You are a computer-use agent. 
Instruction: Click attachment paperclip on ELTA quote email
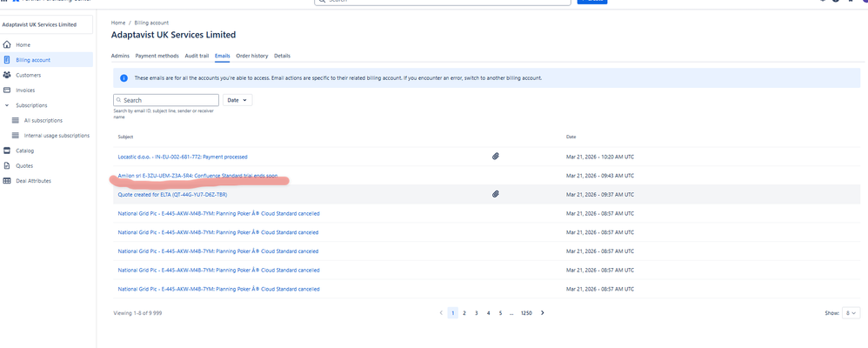tap(496, 195)
